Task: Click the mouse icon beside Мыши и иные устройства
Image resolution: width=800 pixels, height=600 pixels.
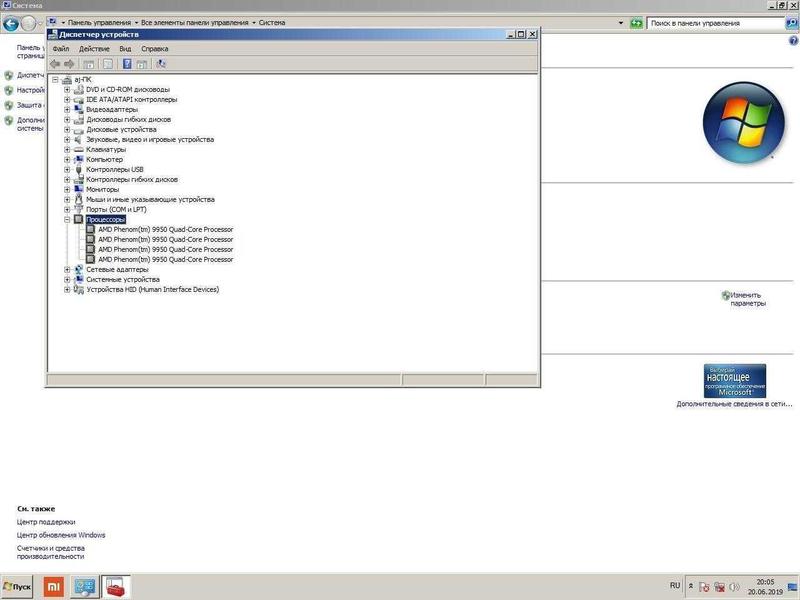Action: point(79,199)
